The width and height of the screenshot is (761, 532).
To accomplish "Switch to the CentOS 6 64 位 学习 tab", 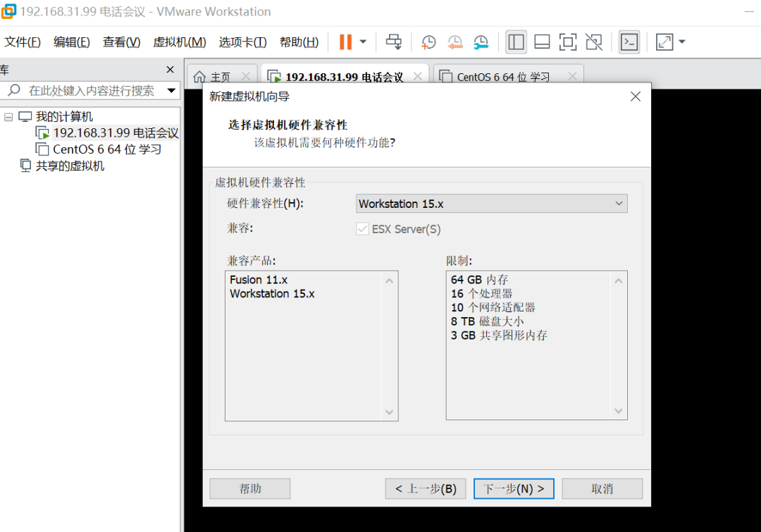I will (503, 78).
